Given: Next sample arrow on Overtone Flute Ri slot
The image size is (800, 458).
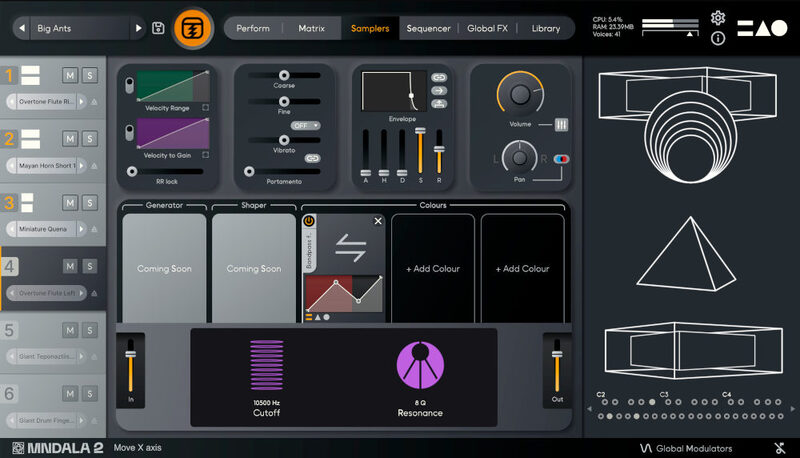Looking at the screenshot, I should coord(81,101).
